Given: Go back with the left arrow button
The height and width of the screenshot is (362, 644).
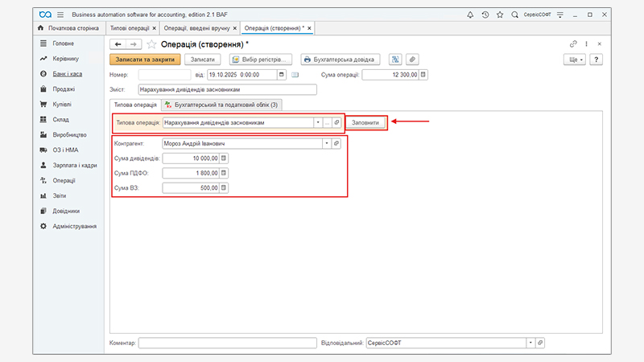Looking at the screenshot, I should [x=118, y=44].
